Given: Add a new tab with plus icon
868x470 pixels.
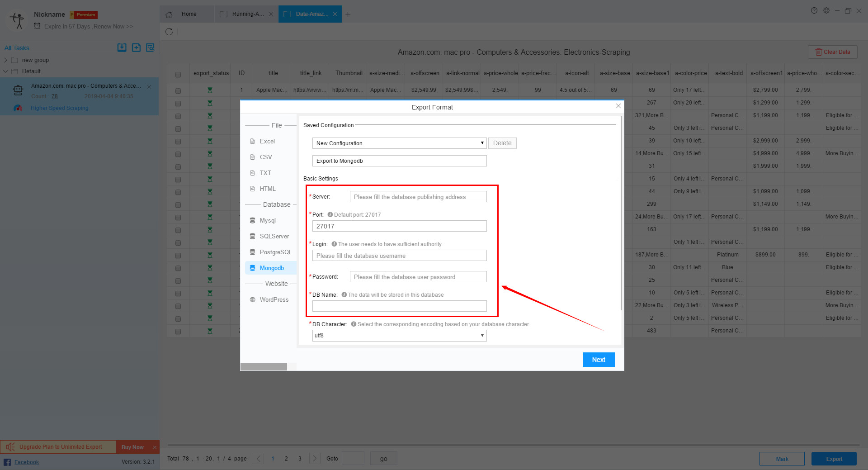Looking at the screenshot, I should (x=348, y=14).
